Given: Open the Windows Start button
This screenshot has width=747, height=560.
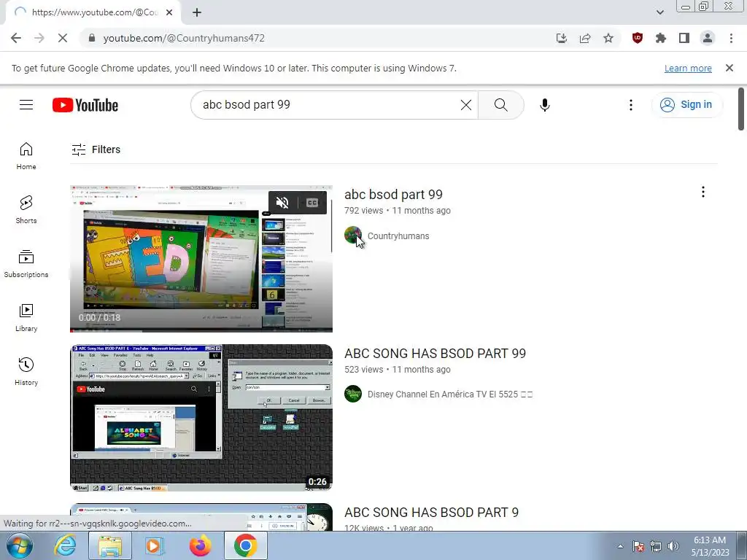Looking at the screenshot, I should [x=20, y=545].
